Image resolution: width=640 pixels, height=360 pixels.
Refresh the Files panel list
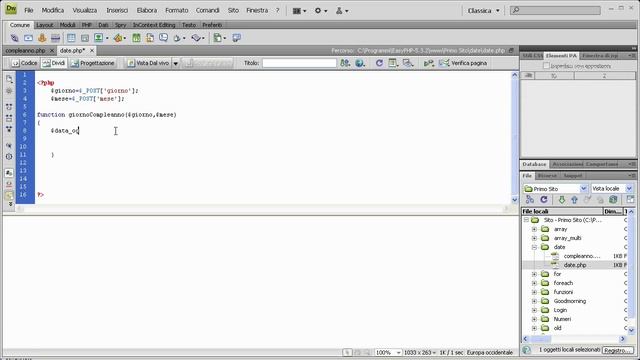544,199
